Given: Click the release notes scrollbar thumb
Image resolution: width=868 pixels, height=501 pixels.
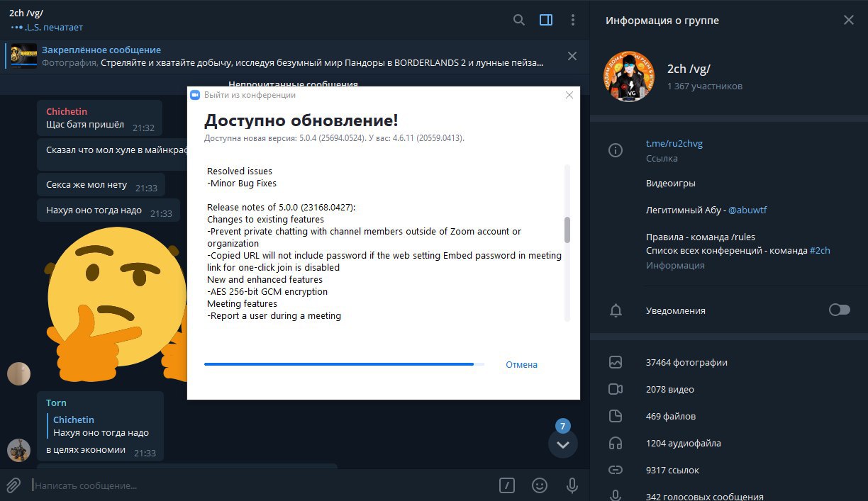Looking at the screenshot, I should click(567, 230).
